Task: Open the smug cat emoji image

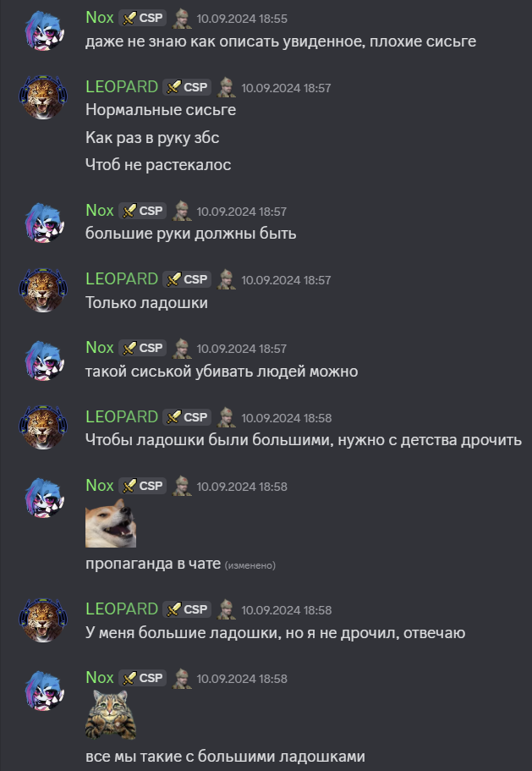Action: click(x=111, y=714)
